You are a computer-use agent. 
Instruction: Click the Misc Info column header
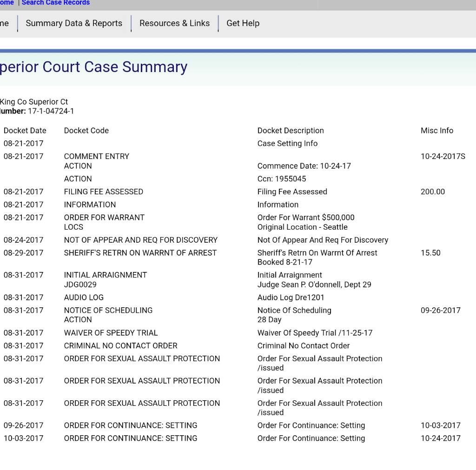436,131
